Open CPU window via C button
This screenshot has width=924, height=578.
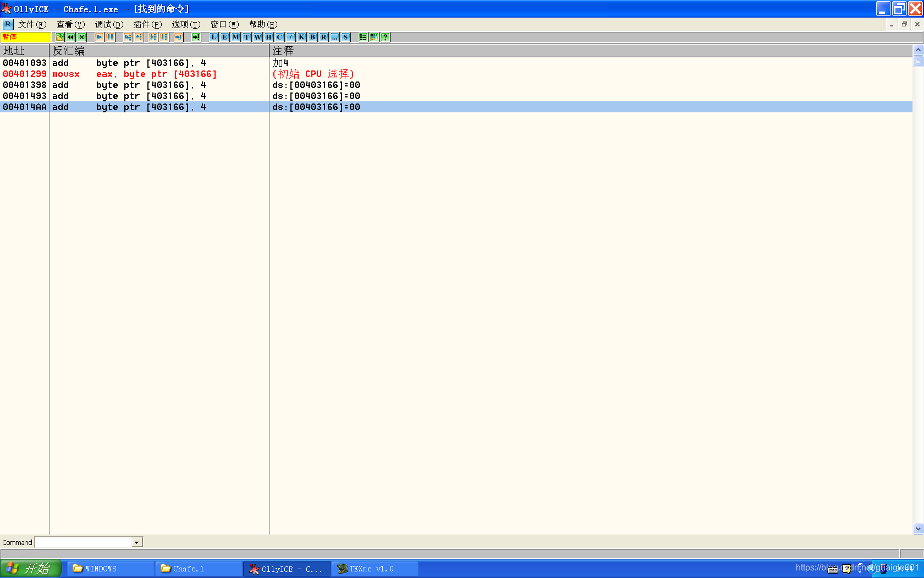pyautogui.click(x=280, y=37)
